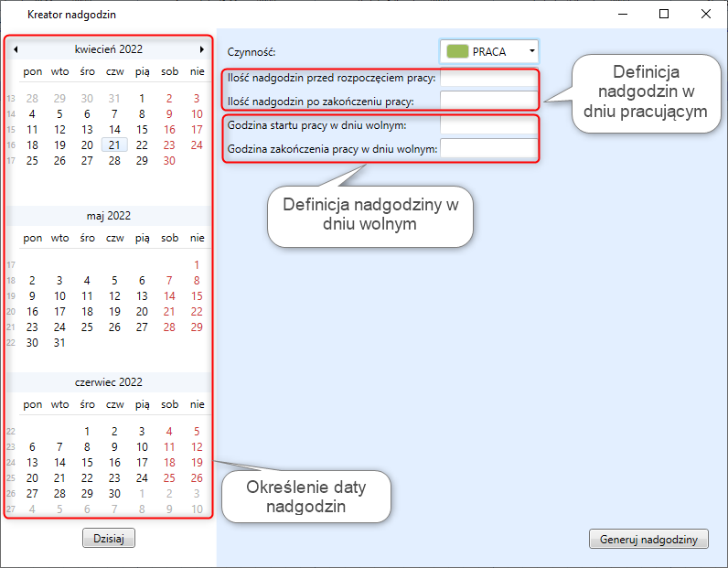Click the czerwiec 2022 month header
Image resolution: width=728 pixels, height=568 pixels.
click(109, 382)
